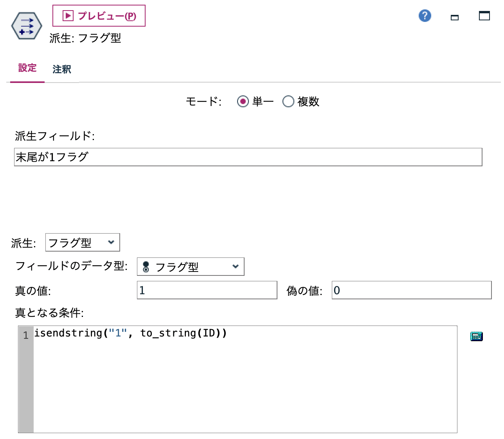Open the フィールドのデータ型 dropdown

(190, 266)
